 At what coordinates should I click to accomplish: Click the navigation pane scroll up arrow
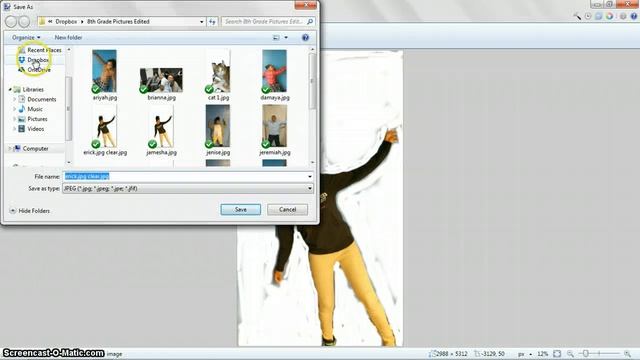(69, 49)
